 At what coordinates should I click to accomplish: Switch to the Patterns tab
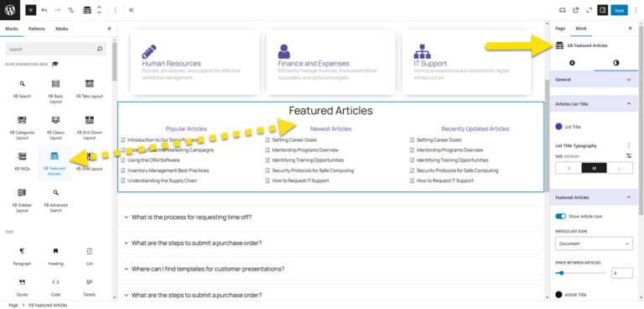pos(37,29)
